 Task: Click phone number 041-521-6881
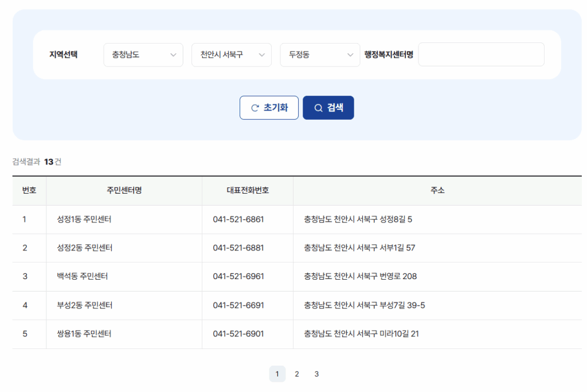click(x=238, y=248)
